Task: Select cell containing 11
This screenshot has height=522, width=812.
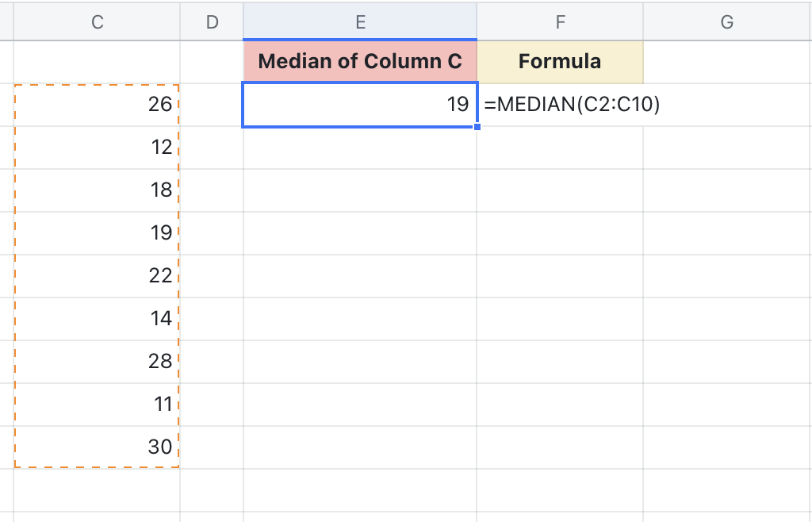Action: [x=97, y=404]
